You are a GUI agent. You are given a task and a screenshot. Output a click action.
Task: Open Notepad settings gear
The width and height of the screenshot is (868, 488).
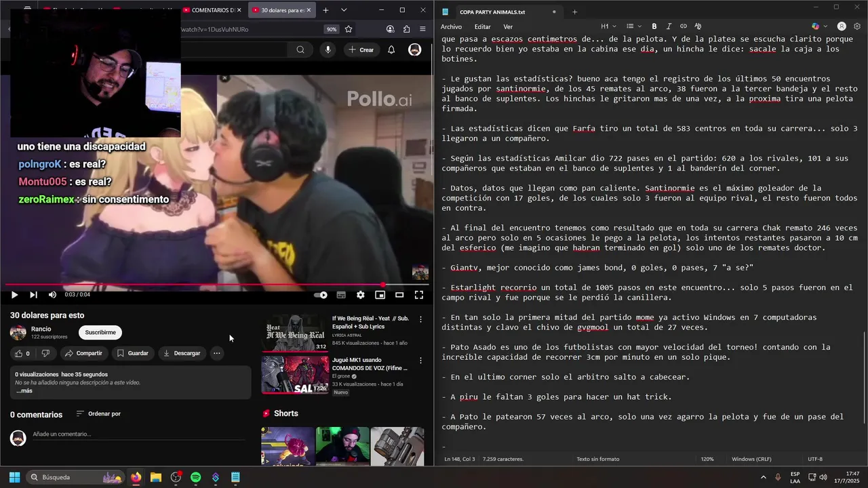[x=857, y=26]
